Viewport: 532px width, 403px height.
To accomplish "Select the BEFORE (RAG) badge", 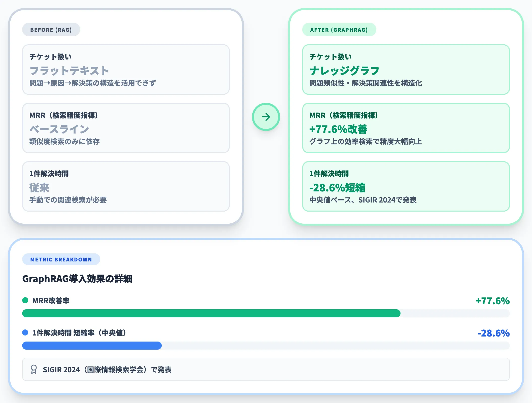I will pyautogui.click(x=51, y=30).
